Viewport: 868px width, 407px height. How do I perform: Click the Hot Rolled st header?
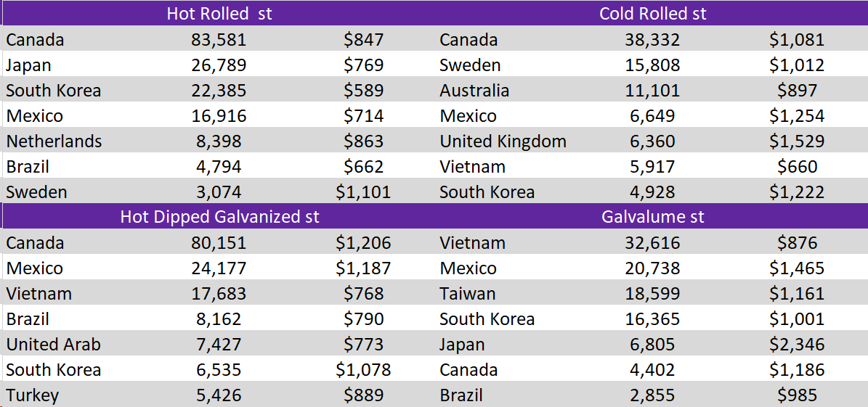219,14
